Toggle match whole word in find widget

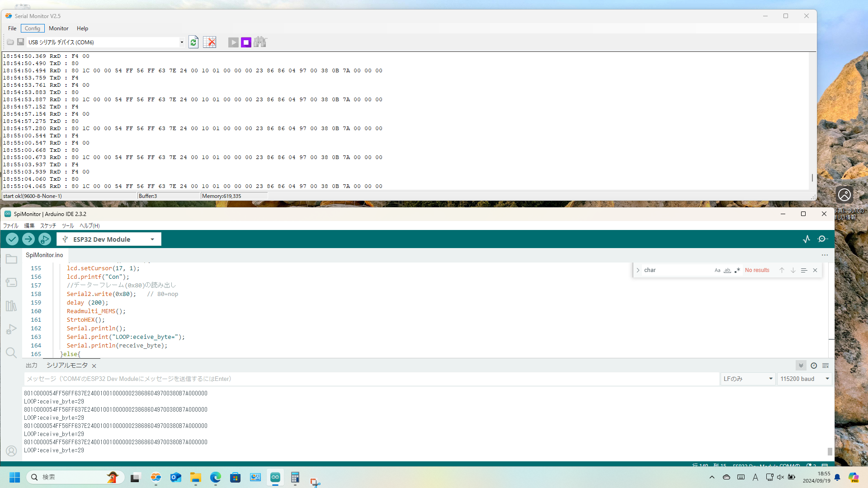(x=727, y=270)
